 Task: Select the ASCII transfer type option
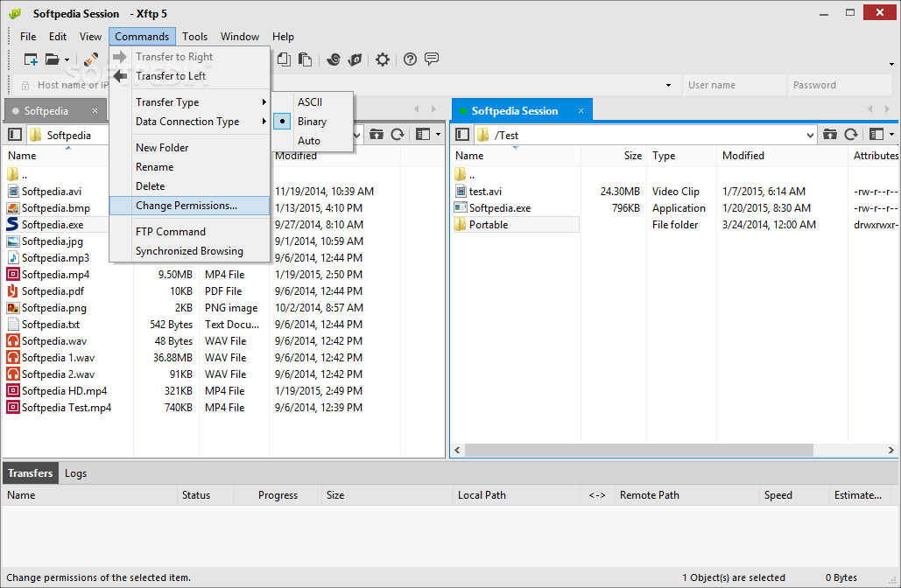click(312, 102)
